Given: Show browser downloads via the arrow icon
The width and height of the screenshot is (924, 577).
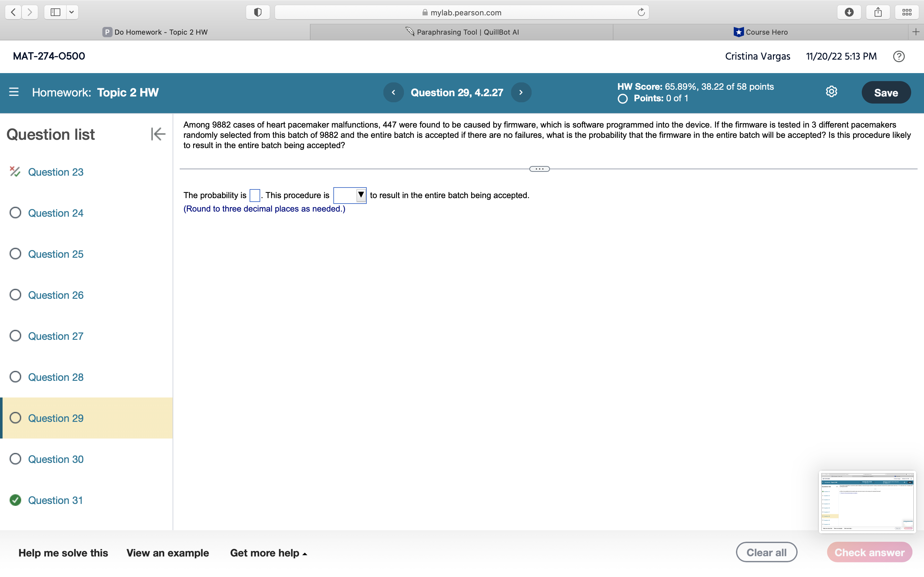Looking at the screenshot, I should [849, 12].
